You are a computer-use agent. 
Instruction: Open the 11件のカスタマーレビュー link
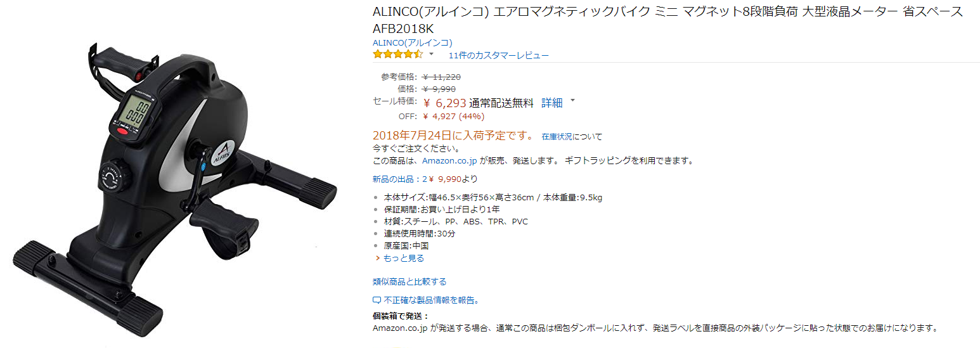[498, 55]
